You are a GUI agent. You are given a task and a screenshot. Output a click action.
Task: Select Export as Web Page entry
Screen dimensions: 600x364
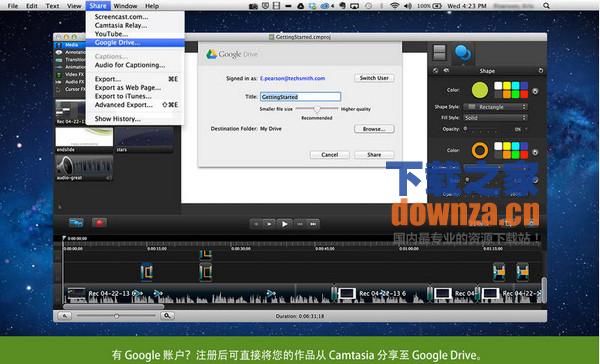[135, 88]
